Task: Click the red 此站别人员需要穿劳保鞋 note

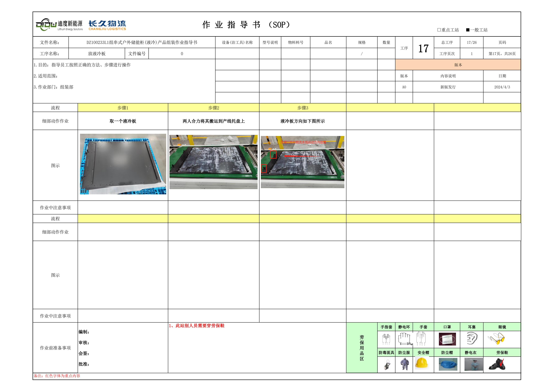Action: (197, 326)
